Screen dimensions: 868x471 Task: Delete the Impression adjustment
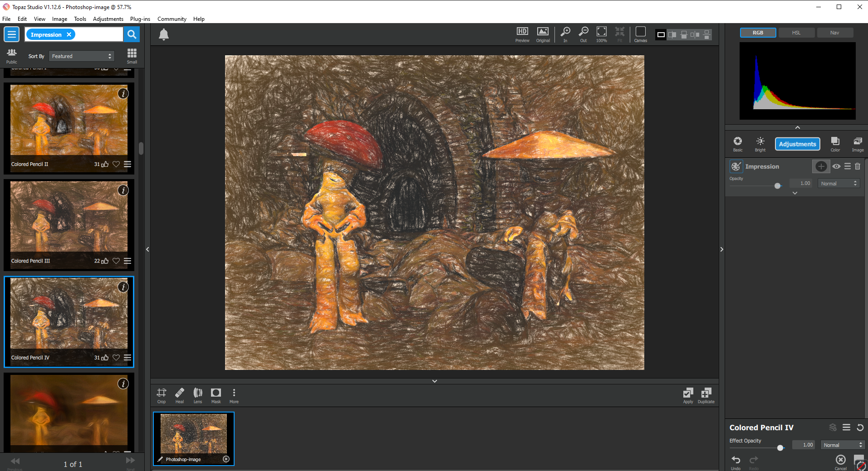coord(858,166)
